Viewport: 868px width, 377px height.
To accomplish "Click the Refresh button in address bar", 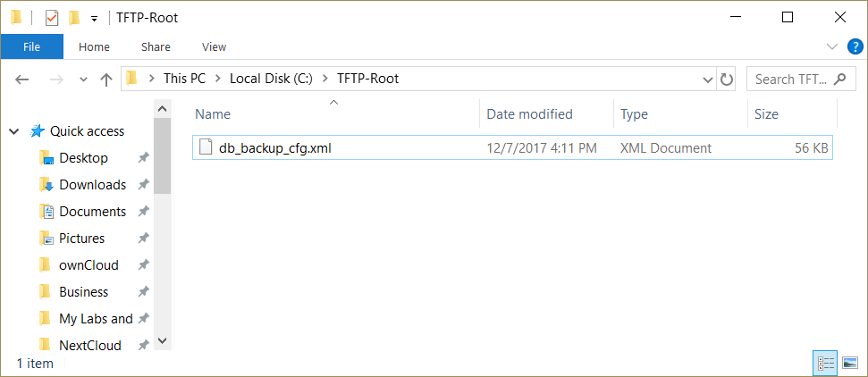I will (x=727, y=79).
